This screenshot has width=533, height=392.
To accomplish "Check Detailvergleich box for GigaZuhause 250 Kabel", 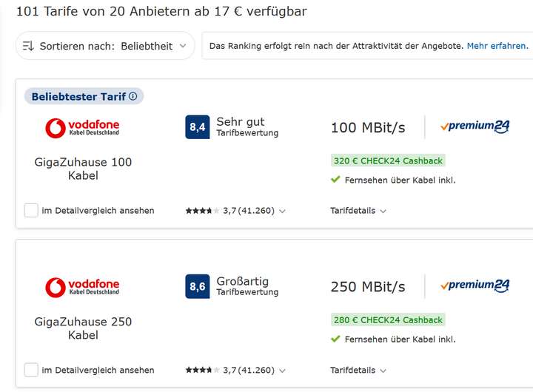I will tap(31, 370).
